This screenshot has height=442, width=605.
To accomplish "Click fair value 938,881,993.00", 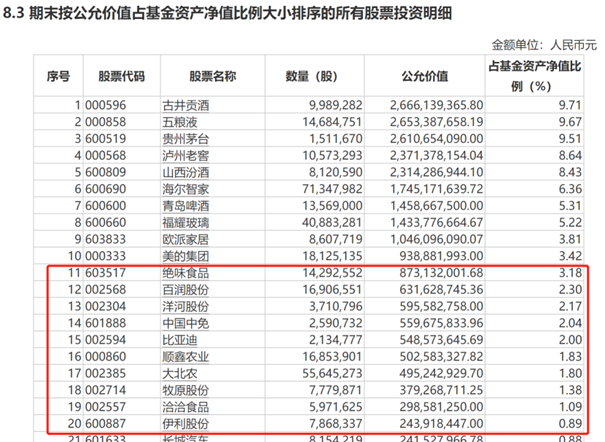I will [x=441, y=256].
